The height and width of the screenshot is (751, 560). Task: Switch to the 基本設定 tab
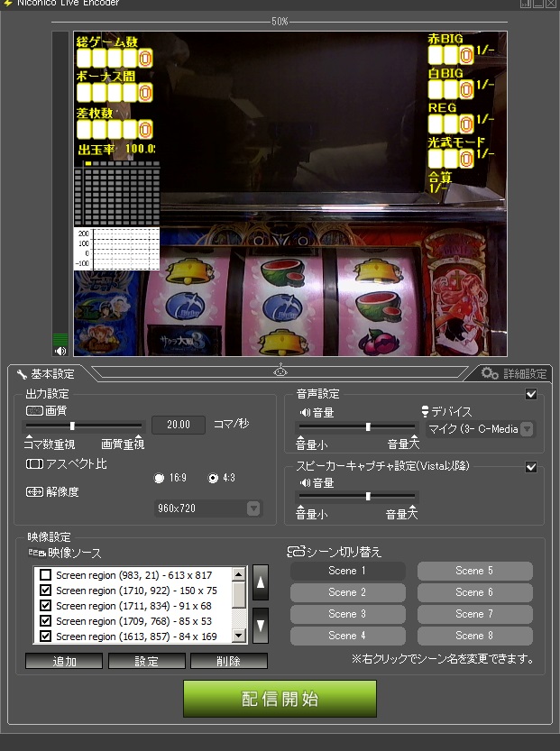point(46,374)
